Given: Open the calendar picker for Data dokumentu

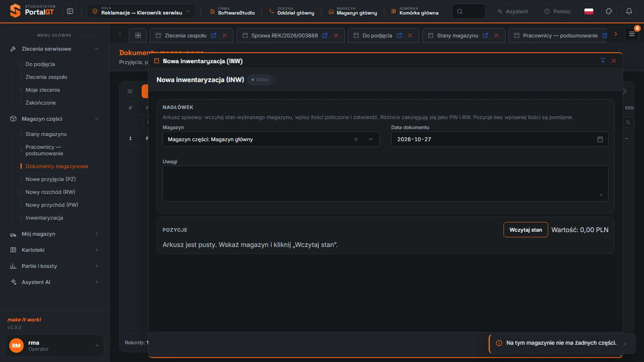Looking at the screenshot, I should (x=600, y=139).
